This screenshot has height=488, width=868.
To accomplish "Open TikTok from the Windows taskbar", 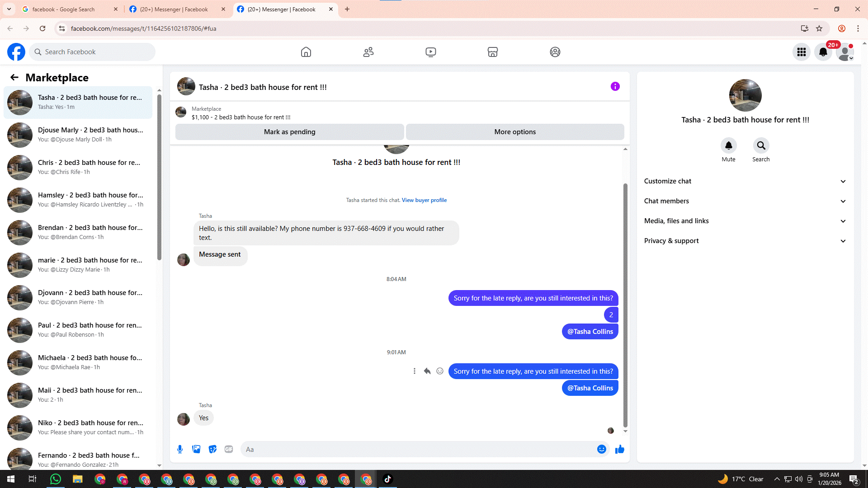I will pyautogui.click(x=388, y=479).
